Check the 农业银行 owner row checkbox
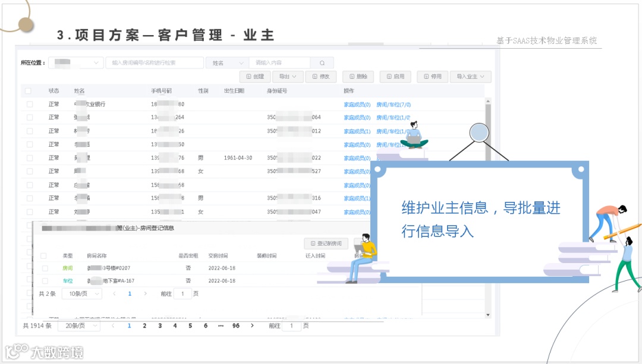 pyautogui.click(x=30, y=105)
